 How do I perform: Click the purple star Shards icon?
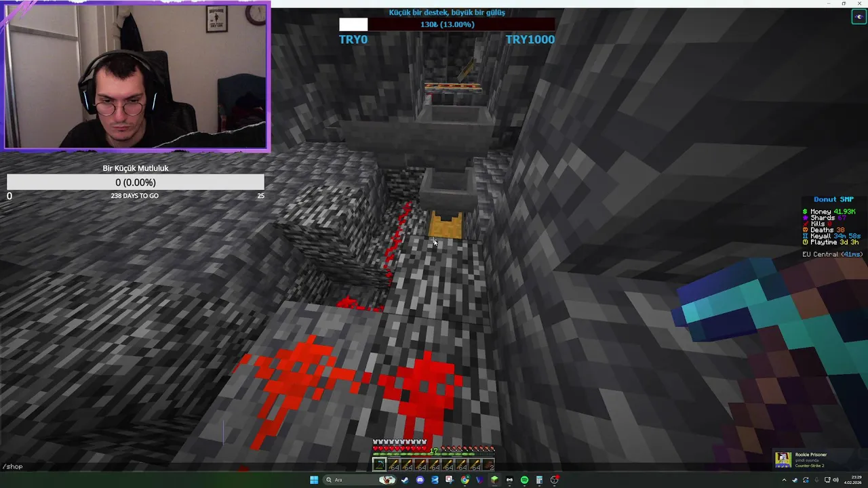805,218
